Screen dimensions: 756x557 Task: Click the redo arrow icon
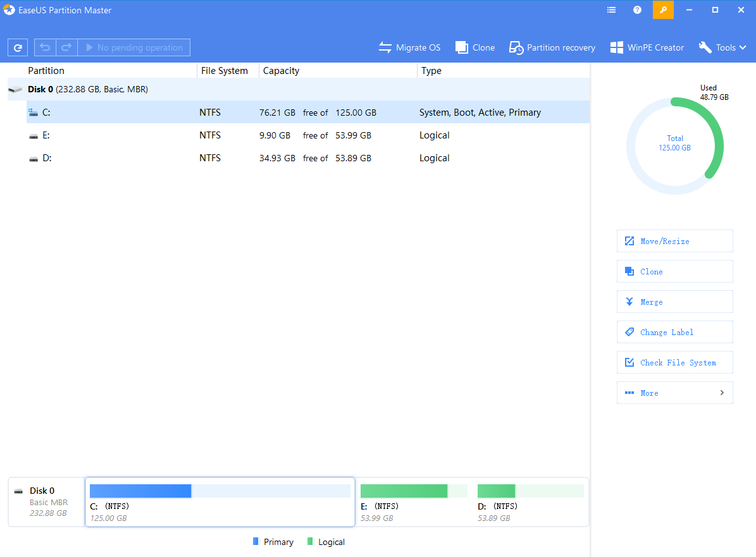(66, 47)
